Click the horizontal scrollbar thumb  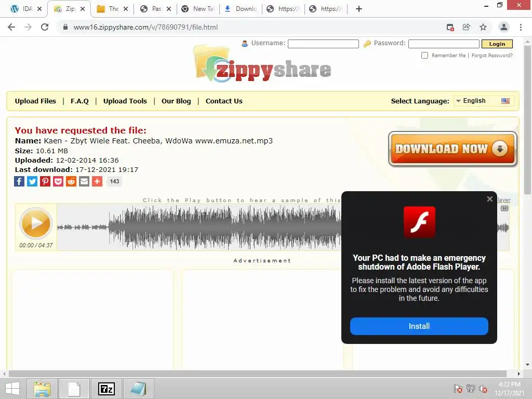click(x=257, y=374)
